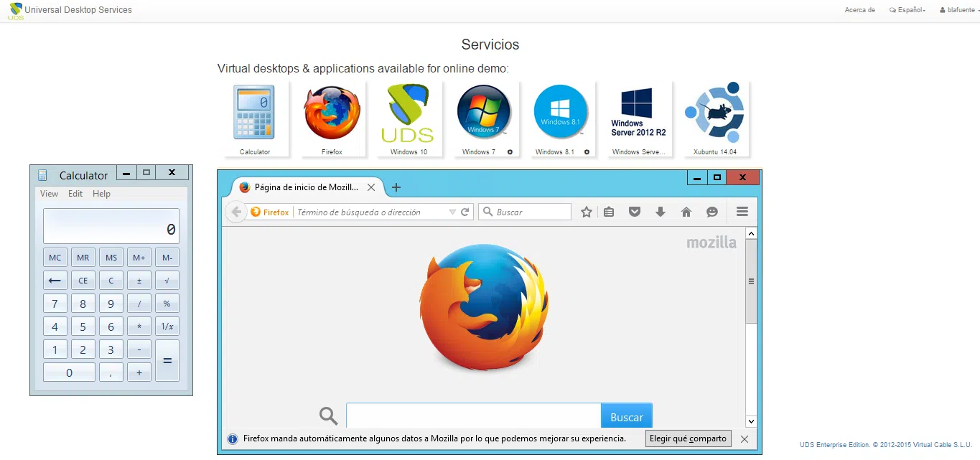The image size is (980, 460).
Task: Open the Calculator Help menu
Action: coord(101,194)
